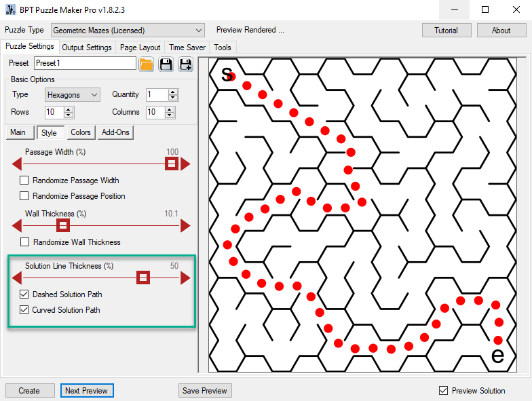Click left arrow of Solution Line Thickness slider

[18, 278]
